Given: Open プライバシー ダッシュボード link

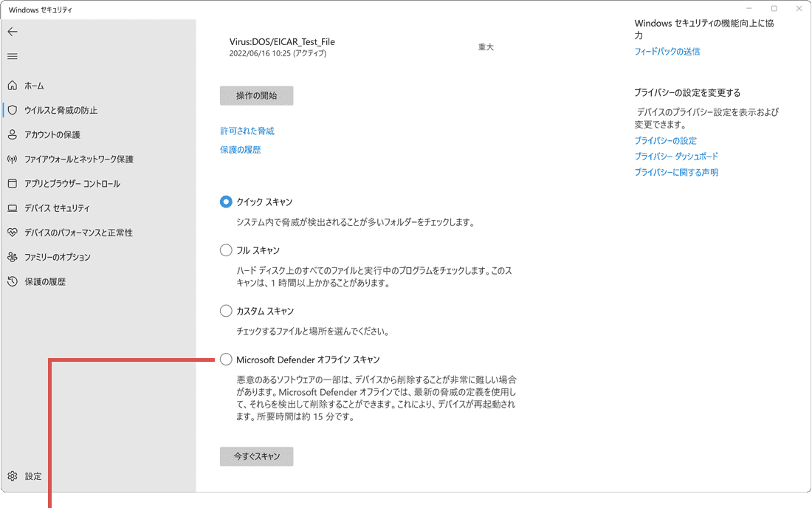Looking at the screenshot, I should [x=676, y=156].
